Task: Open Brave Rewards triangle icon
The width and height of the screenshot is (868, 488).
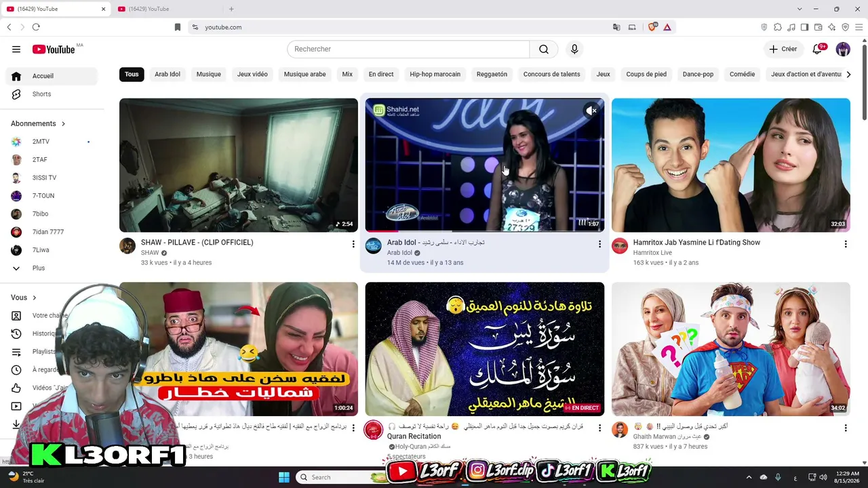Action: pyautogui.click(x=667, y=27)
